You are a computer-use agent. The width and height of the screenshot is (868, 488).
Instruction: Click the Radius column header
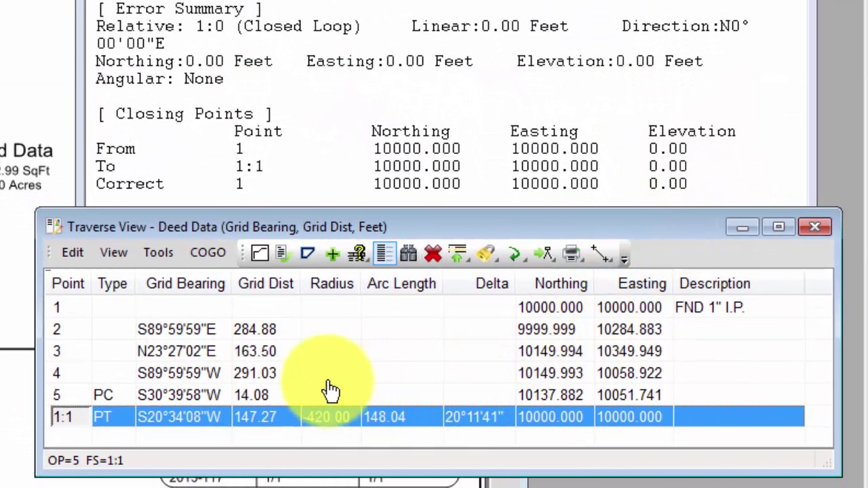click(x=332, y=283)
